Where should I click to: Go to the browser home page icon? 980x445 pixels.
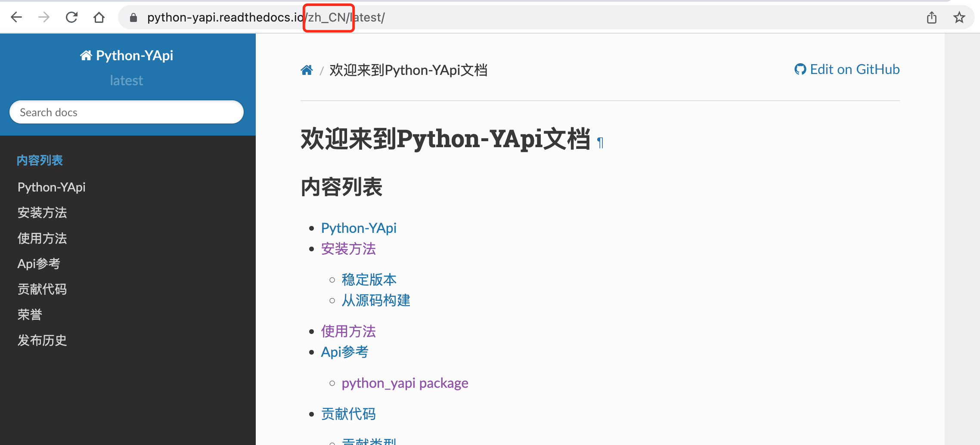(99, 17)
